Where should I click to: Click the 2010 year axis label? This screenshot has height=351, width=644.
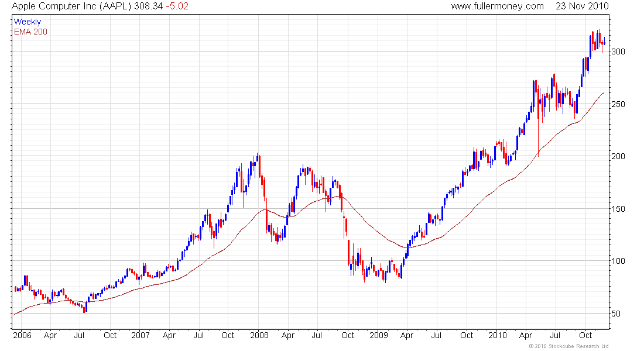tap(498, 335)
